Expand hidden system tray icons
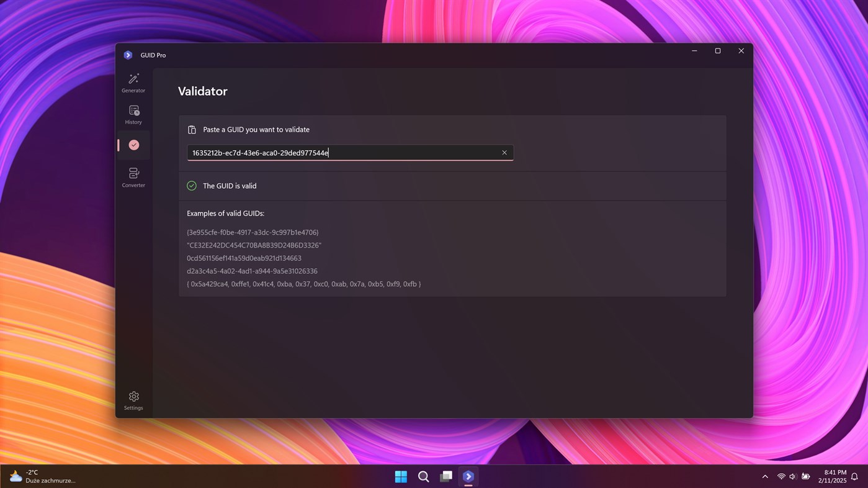This screenshot has width=868, height=488. pos(765,476)
